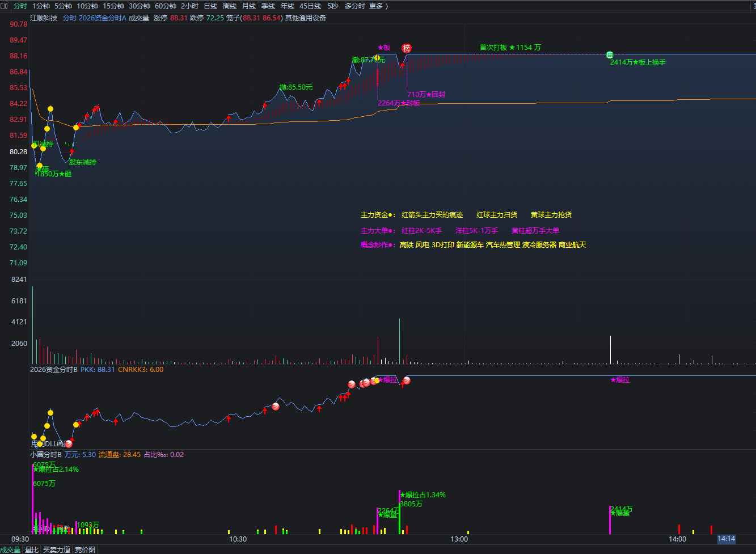
Task: Switch to the 1分钟 period
Action: tap(41, 6)
